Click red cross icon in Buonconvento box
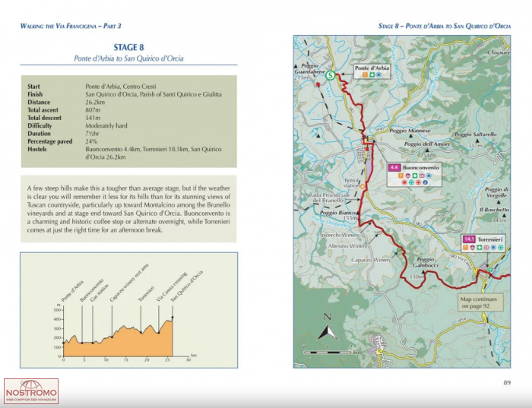 (x=418, y=182)
